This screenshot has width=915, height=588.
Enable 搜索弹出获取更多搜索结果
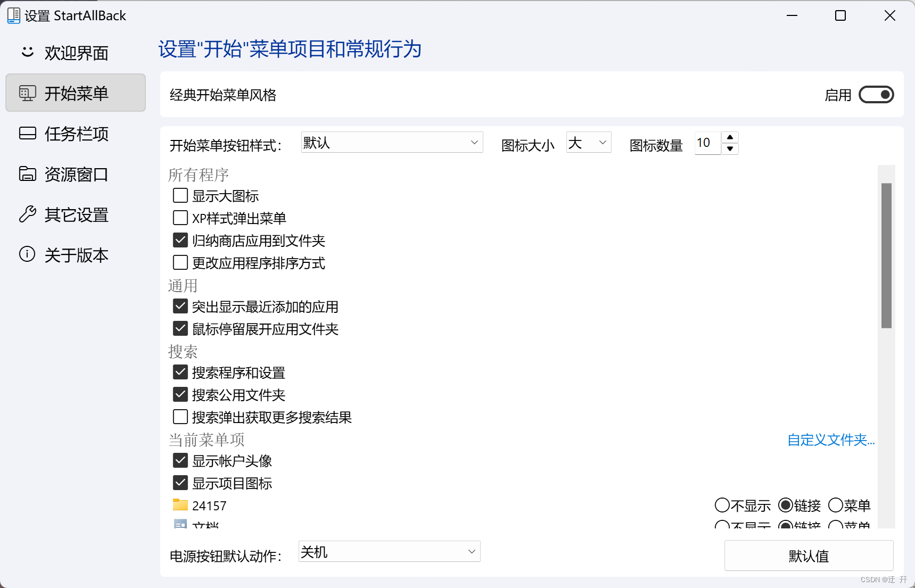click(x=180, y=417)
